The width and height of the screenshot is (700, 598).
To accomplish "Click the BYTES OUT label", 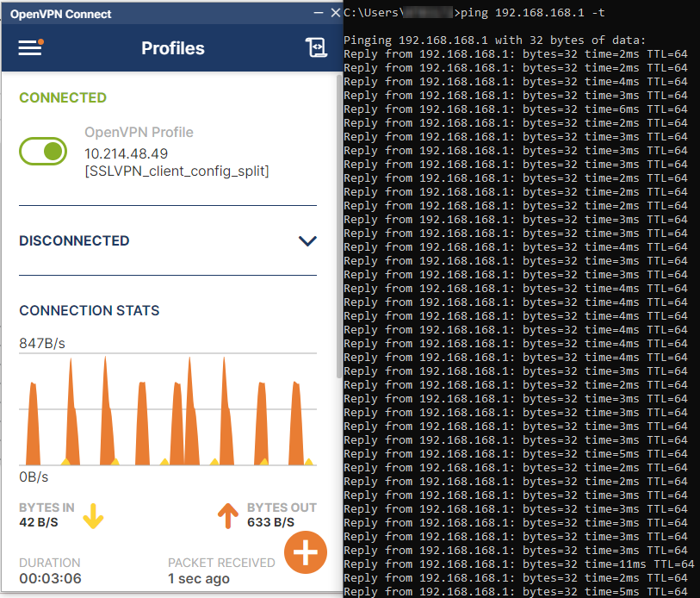I will [x=282, y=508].
